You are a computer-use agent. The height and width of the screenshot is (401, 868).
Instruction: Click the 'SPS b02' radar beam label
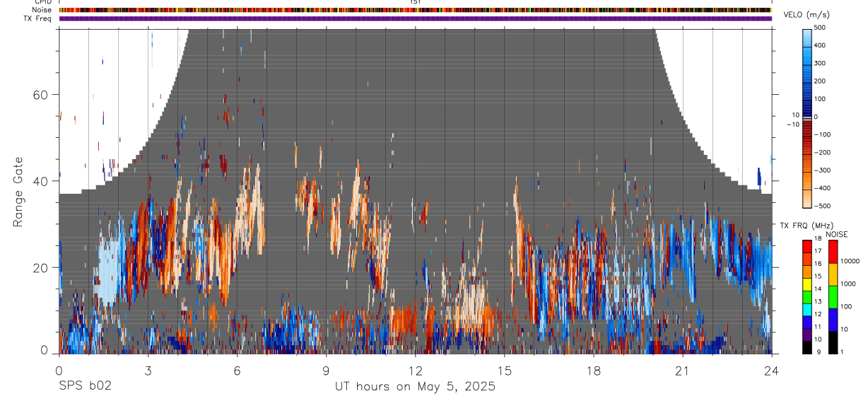(85, 387)
